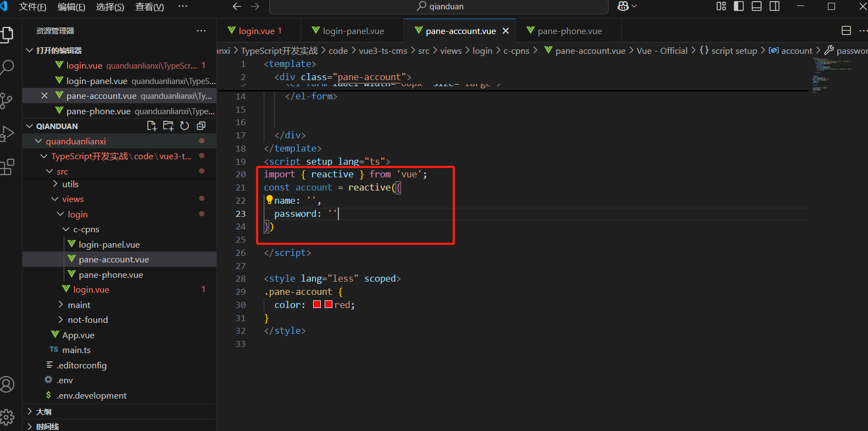Open the Extensions view
This screenshot has height=431, width=868.
pyautogui.click(x=7, y=167)
